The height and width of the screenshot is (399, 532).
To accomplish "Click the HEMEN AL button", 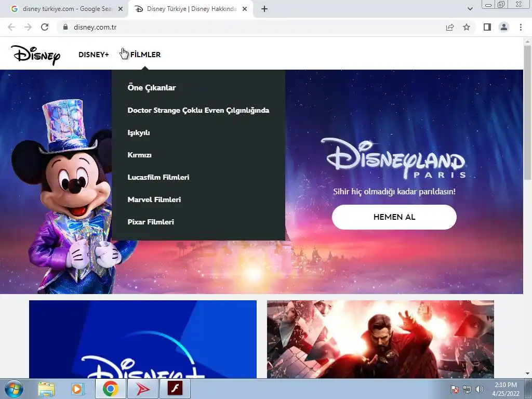I will [394, 217].
